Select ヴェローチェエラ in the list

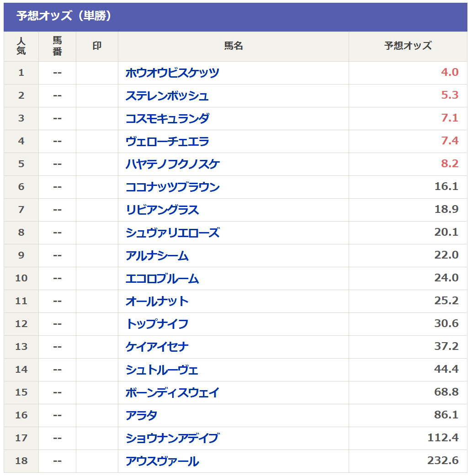coord(167,142)
